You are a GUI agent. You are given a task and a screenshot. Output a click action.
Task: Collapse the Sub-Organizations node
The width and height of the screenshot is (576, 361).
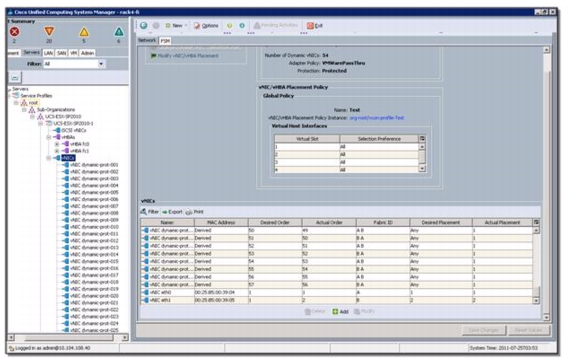pos(24,110)
